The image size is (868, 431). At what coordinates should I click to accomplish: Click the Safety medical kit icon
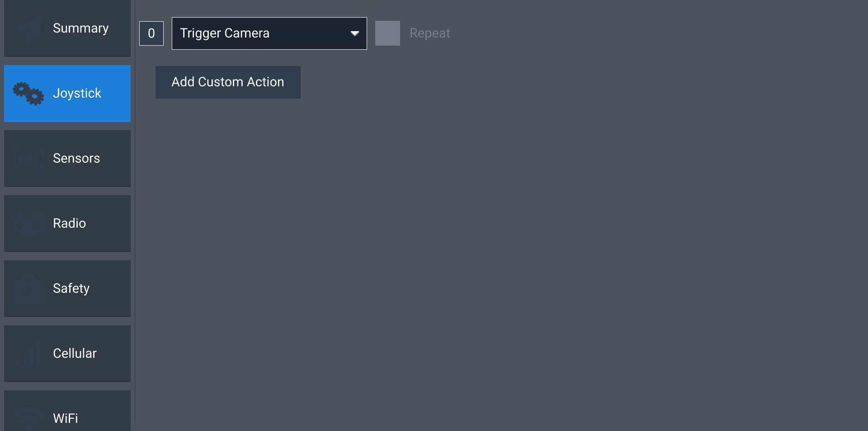click(28, 289)
